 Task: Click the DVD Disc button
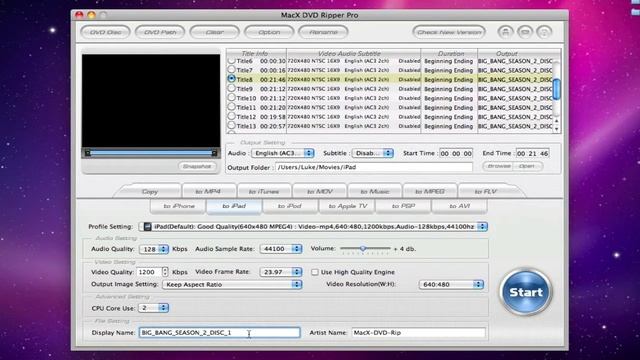click(x=105, y=32)
